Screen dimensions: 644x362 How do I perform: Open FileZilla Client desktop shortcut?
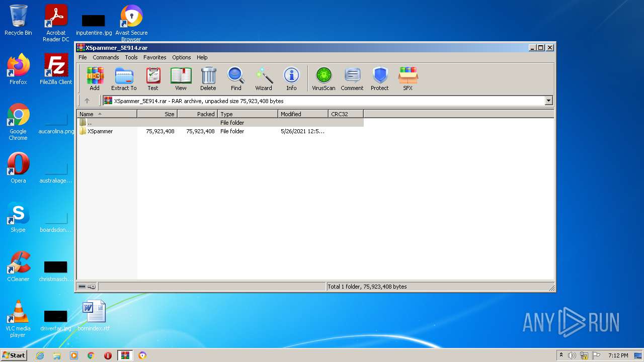(56, 69)
